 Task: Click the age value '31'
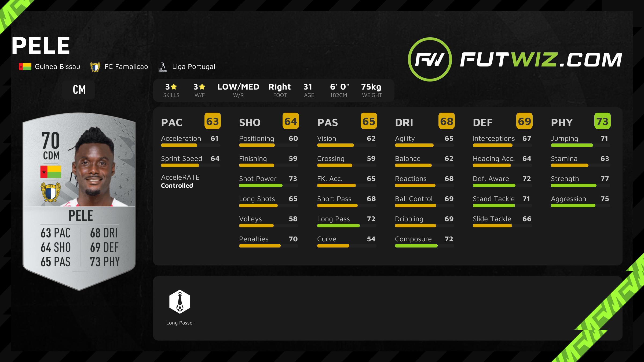point(308,87)
